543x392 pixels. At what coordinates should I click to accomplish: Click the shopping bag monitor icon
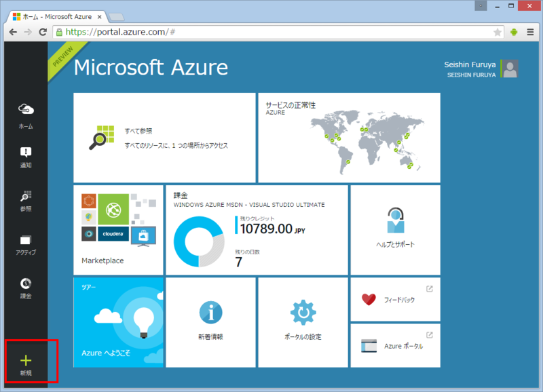(143, 237)
